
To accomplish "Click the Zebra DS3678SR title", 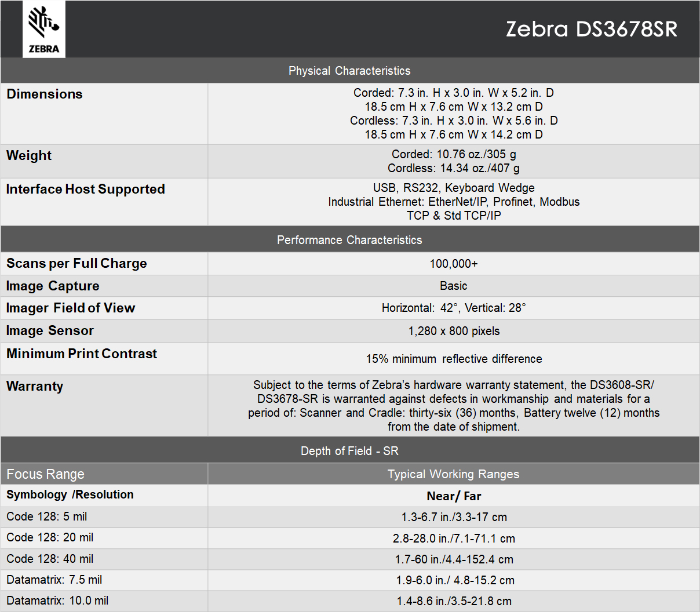I will [x=591, y=29].
